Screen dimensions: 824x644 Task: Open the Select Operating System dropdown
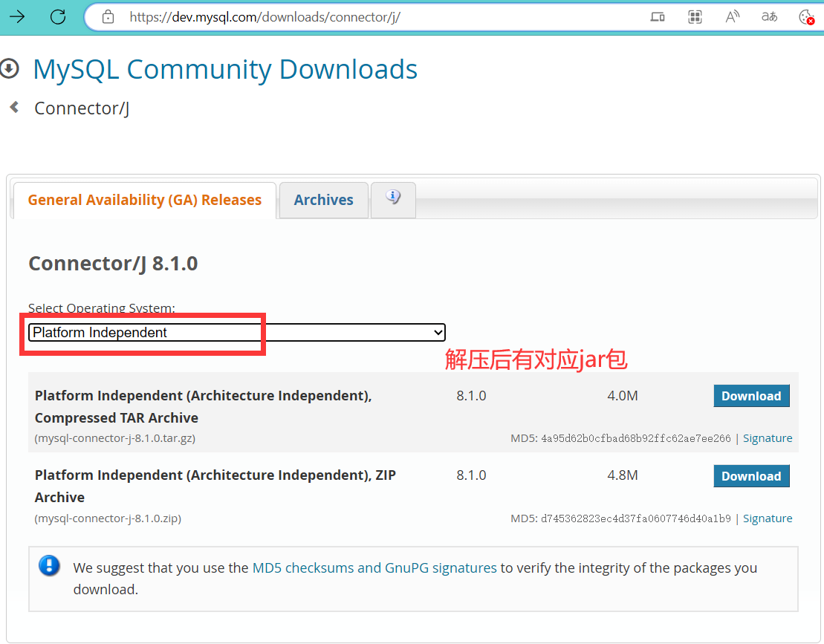point(236,333)
